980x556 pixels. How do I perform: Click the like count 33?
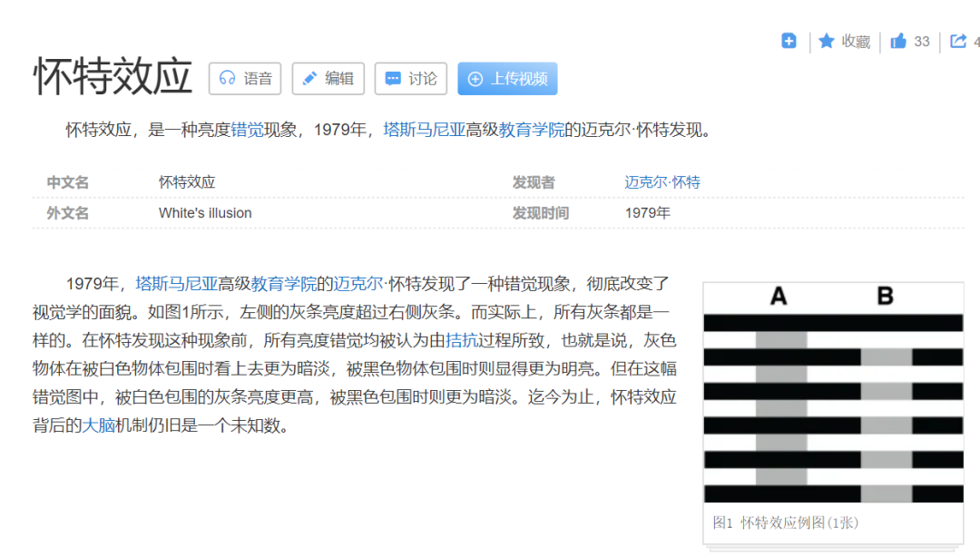922,42
